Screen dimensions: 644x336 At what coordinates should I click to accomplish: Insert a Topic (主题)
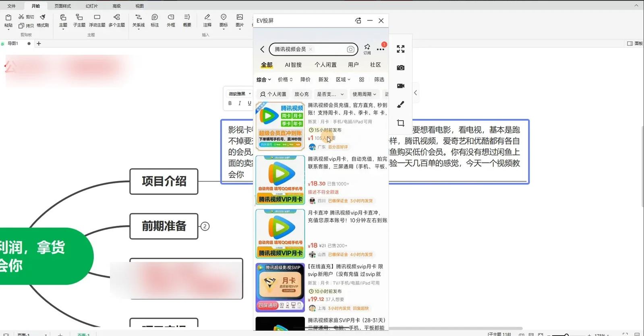coord(63,21)
